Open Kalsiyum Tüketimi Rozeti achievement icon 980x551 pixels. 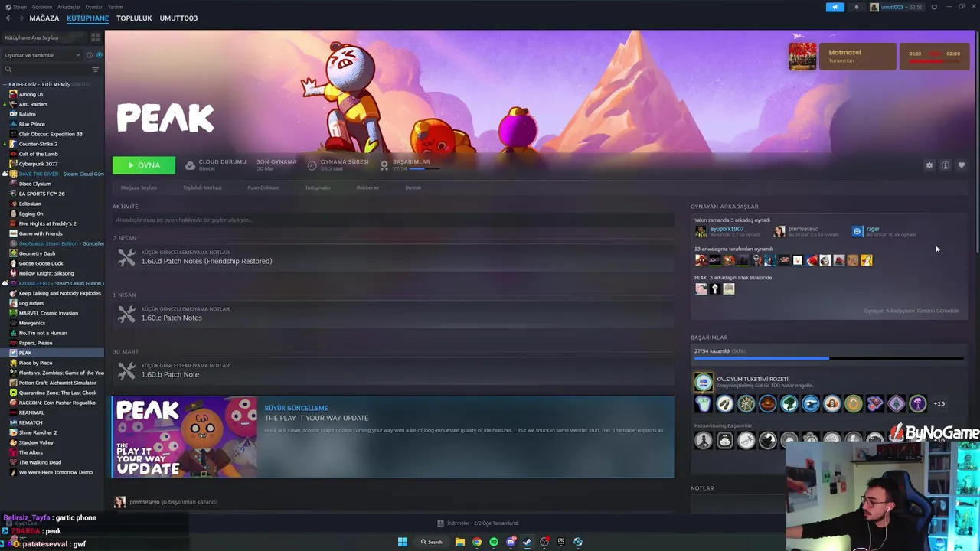(x=703, y=382)
